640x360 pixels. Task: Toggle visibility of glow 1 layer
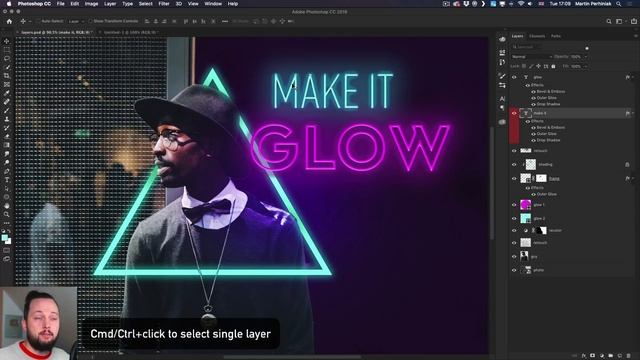514,205
